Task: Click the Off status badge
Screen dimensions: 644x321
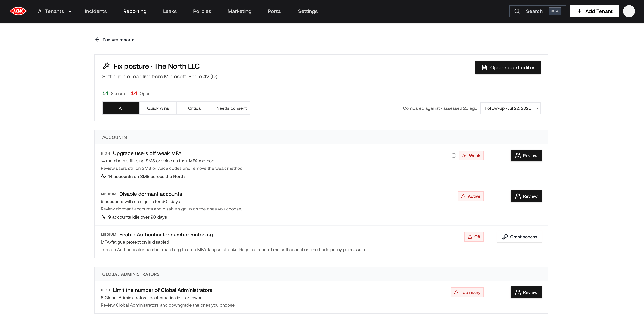Action: [474, 237]
